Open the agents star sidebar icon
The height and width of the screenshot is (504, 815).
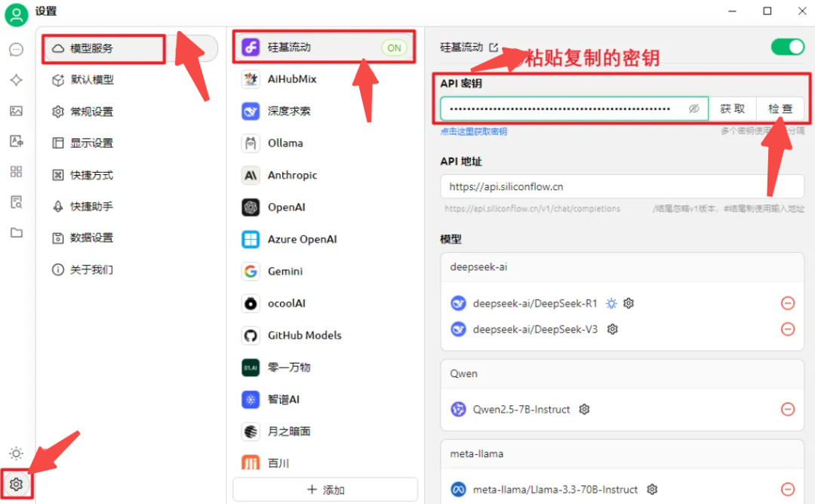tap(16, 80)
